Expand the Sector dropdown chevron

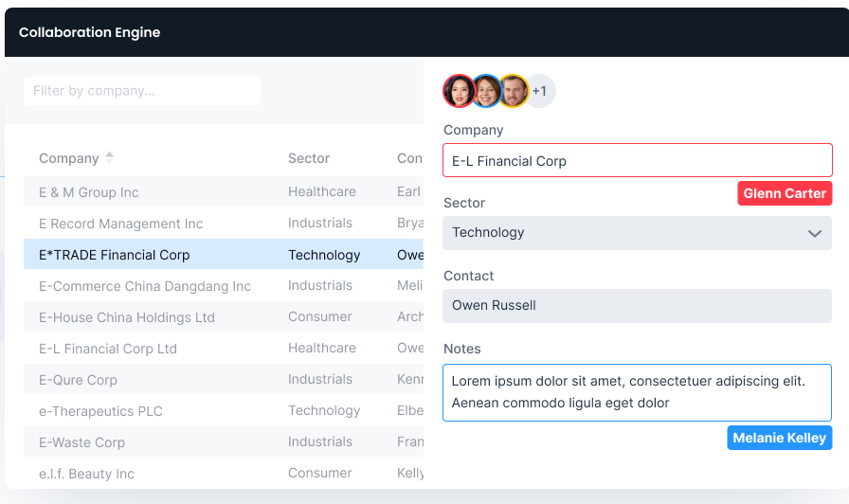click(x=814, y=233)
